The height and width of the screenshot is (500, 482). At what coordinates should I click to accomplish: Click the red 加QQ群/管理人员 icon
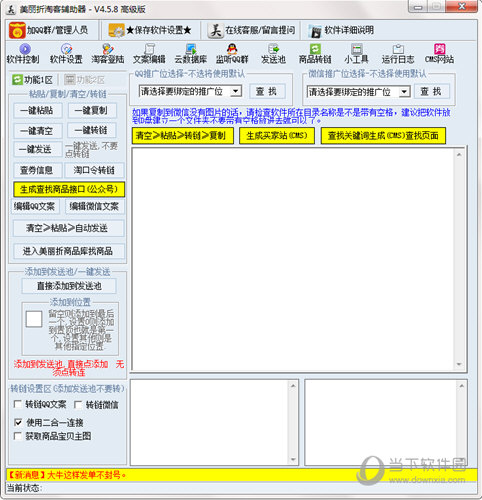[x=17, y=30]
